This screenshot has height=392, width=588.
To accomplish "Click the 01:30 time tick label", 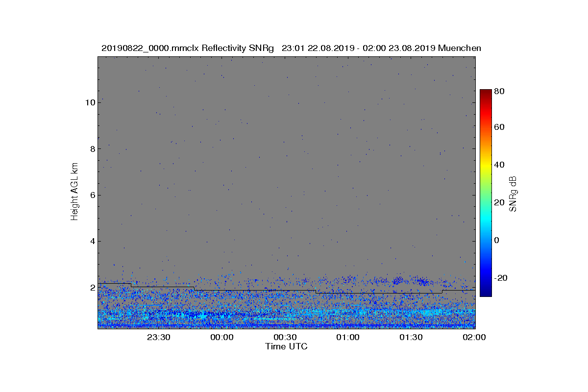I will pyautogui.click(x=411, y=337).
